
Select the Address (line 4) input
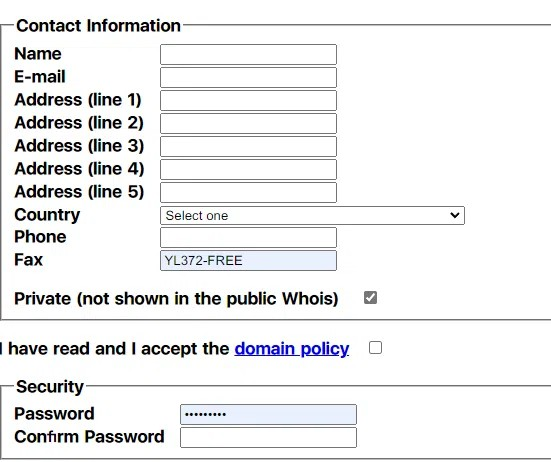point(248,169)
